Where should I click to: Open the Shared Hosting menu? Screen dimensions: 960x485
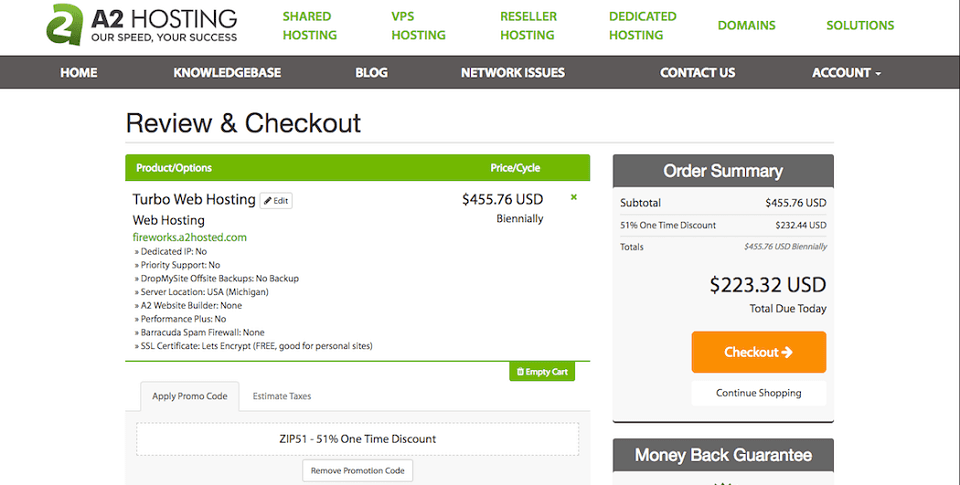[310, 26]
